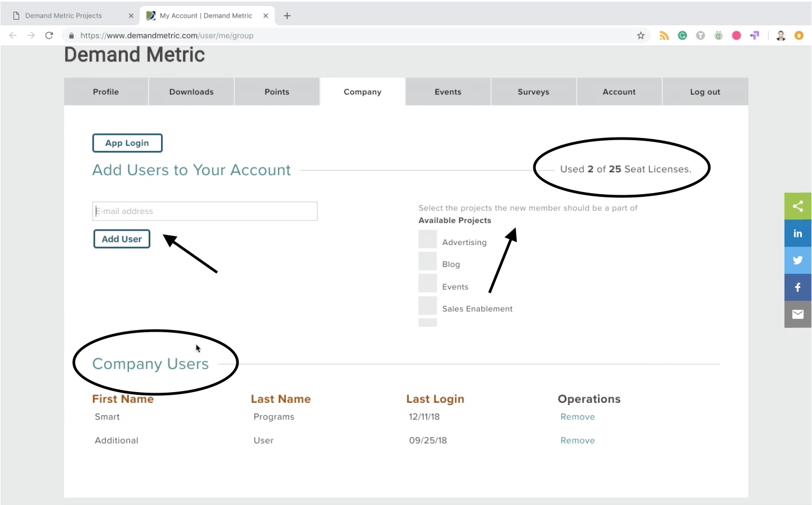Image resolution: width=812 pixels, height=505 pixels.
Task: Click the browser address bar URL
Action: pyautogui.click(x=167, y=35)
